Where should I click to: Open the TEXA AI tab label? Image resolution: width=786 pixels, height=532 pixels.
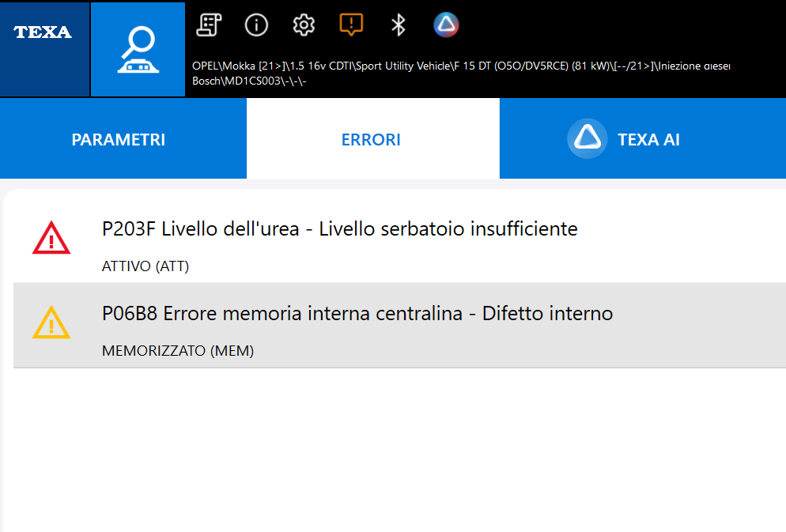(x=648, y=140)
